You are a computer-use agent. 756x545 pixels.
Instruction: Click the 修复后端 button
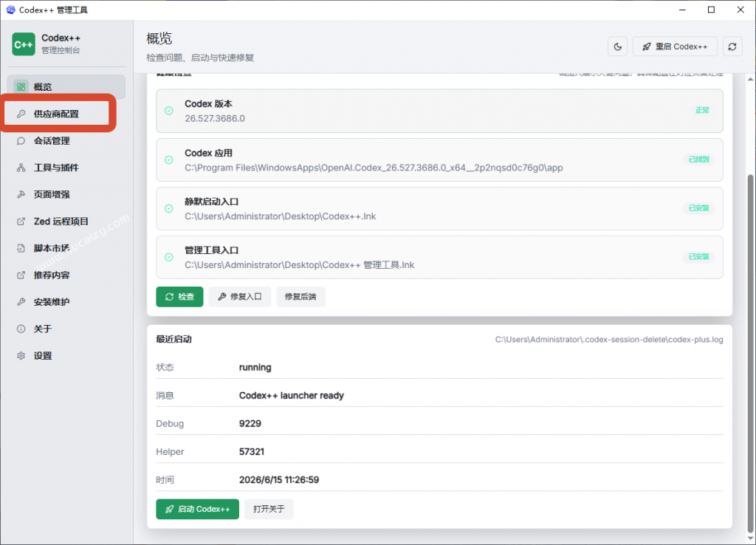[300, 297]
